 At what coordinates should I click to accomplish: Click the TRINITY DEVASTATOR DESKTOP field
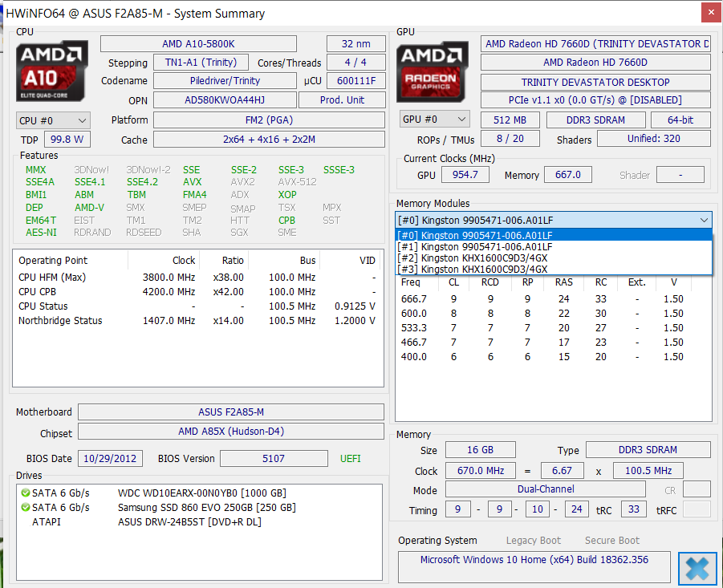coord(595,82)
